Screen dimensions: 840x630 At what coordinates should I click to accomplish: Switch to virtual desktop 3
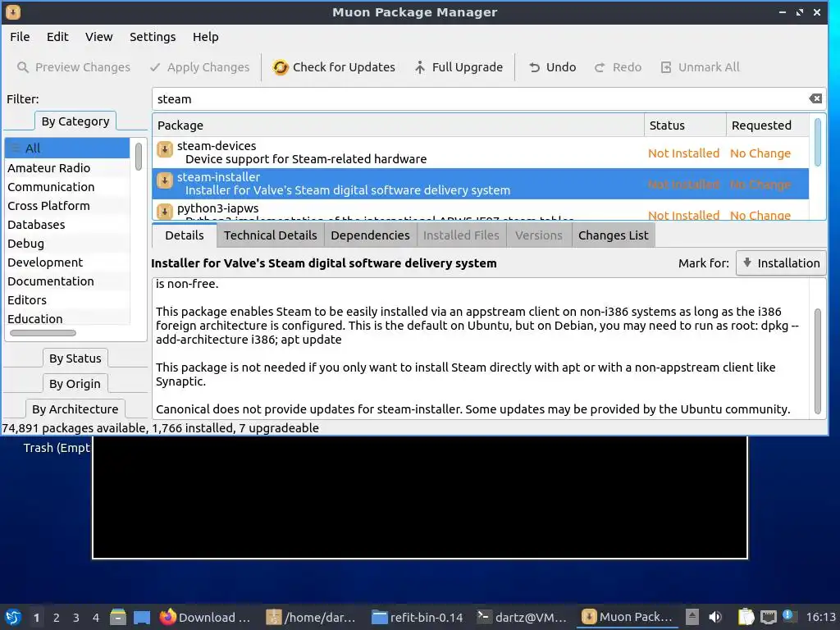[x=76, y=618]
